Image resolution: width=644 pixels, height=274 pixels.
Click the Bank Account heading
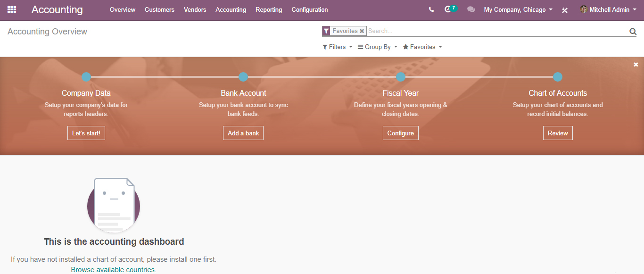[243, 93]
